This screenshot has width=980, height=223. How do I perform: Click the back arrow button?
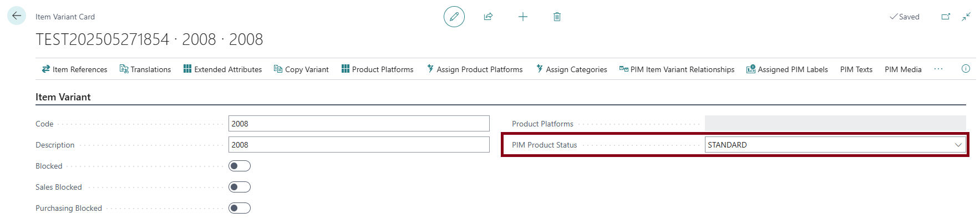coord(17,16)
